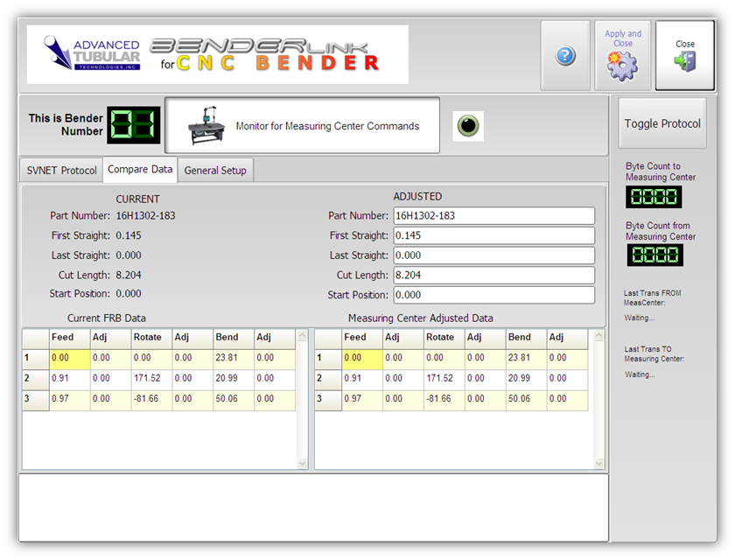
Task: Click the Apply and Close gear icon
Action: click(623, 64)
